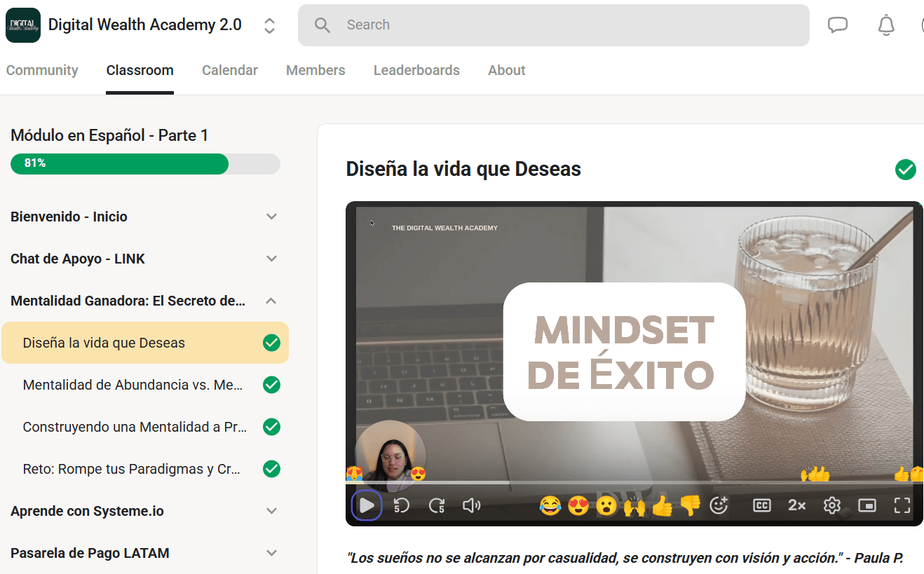Expand the Chat de Apoyo - LINK chevron
This screenshot has height=574, width=924.
(272, 259)
